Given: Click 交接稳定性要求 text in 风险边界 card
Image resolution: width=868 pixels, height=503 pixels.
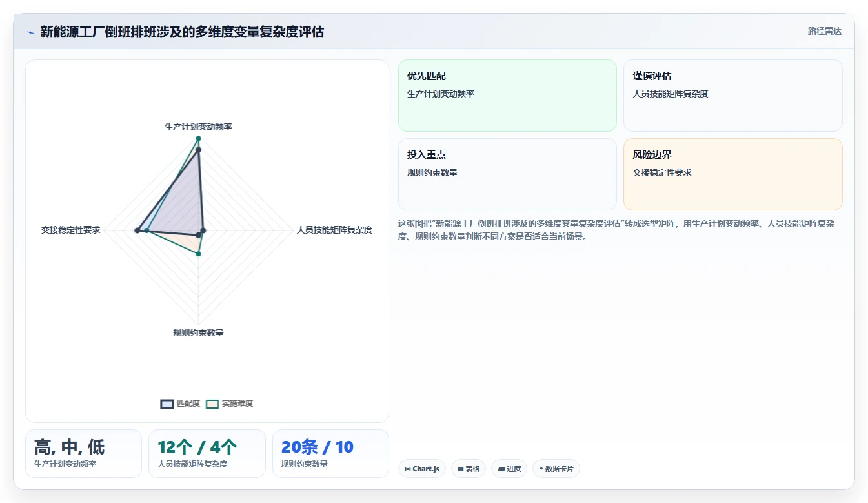Looking at the screenshot, I should tap(662, 172).
